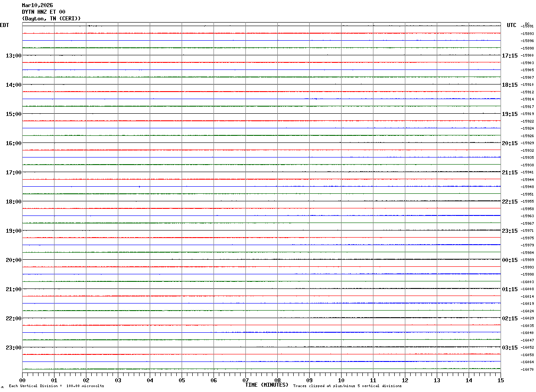Select the Each Vertical Division 100.00 microvolts note
This screenshot has width=536, height=392.
click(x=56, y=386)
